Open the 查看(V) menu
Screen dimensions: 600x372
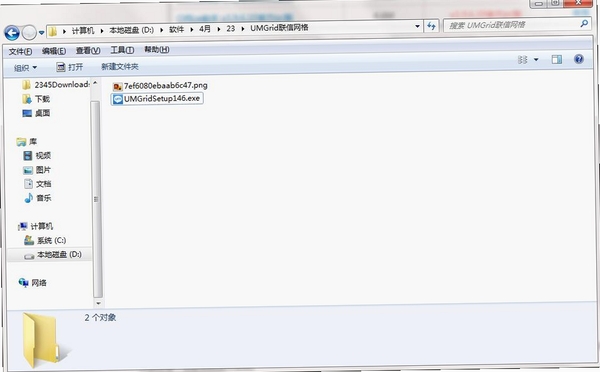88,51
